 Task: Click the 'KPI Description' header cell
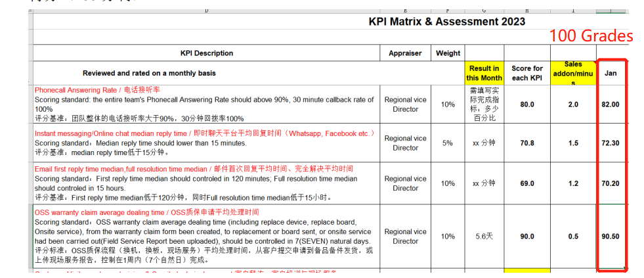click(207, 53)
